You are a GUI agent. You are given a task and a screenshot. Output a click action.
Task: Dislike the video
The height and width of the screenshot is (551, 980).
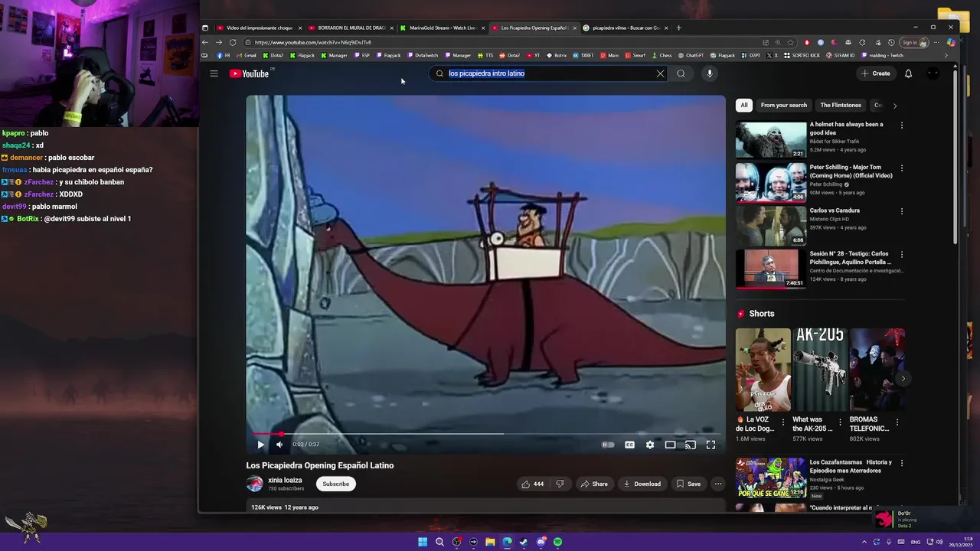560,484
